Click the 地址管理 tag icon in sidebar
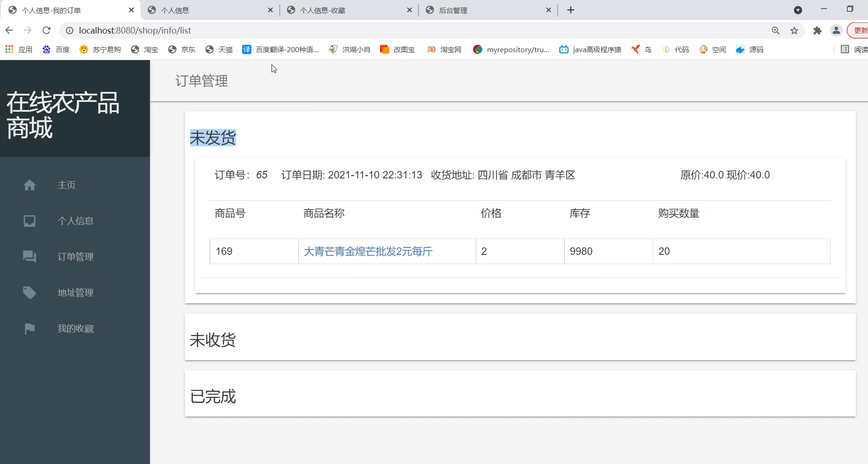This screenshot has height=464, width=868. pyautogui.click(x=29, y=293)
